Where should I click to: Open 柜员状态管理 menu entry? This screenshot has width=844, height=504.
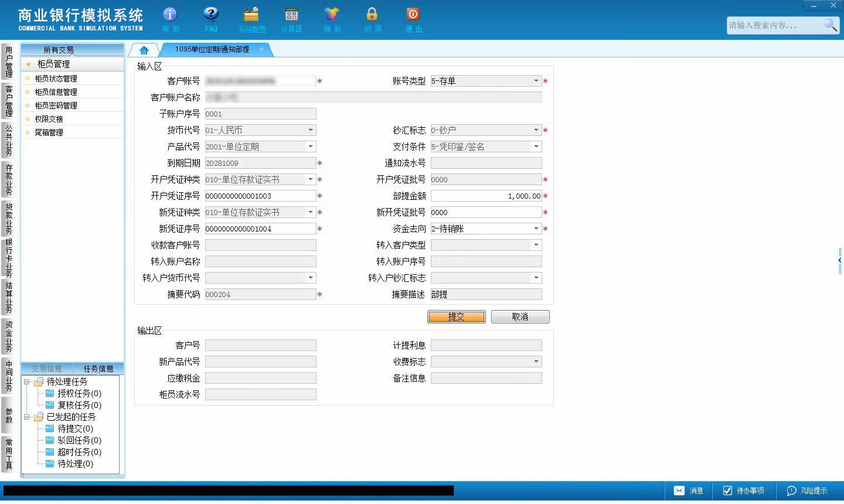coord(56,79)
